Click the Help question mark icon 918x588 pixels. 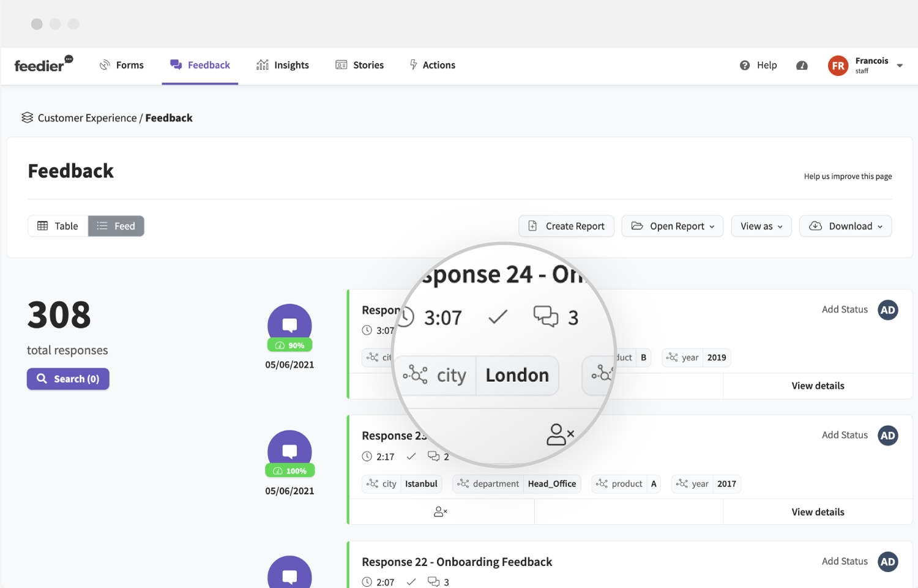coord(745,65)
